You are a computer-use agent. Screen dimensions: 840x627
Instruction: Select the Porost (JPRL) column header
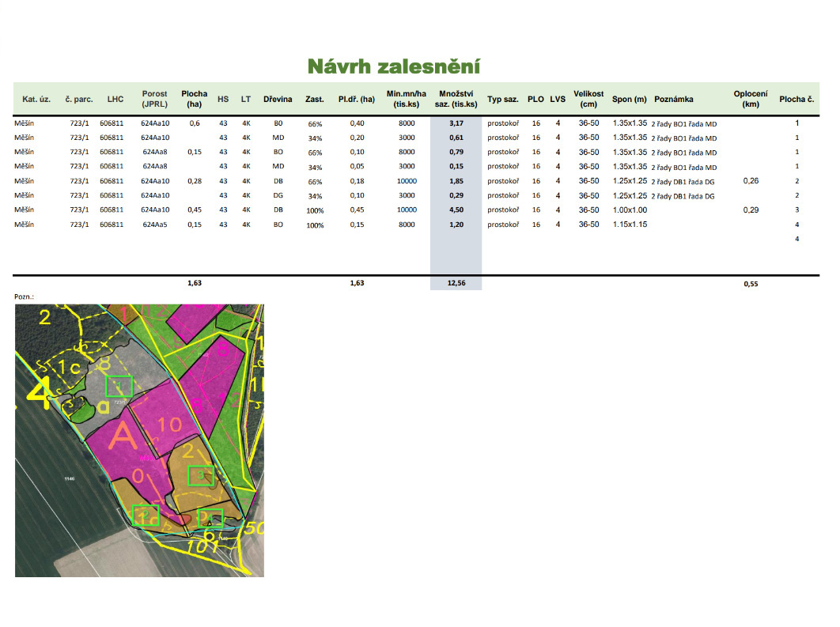click(155, 99)
